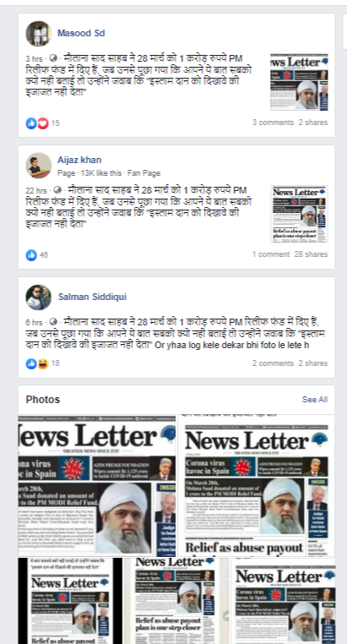Viewport: 347px width, 644px height.
Task: Click See All in the Photos section
Action: (x=315, y=399)
